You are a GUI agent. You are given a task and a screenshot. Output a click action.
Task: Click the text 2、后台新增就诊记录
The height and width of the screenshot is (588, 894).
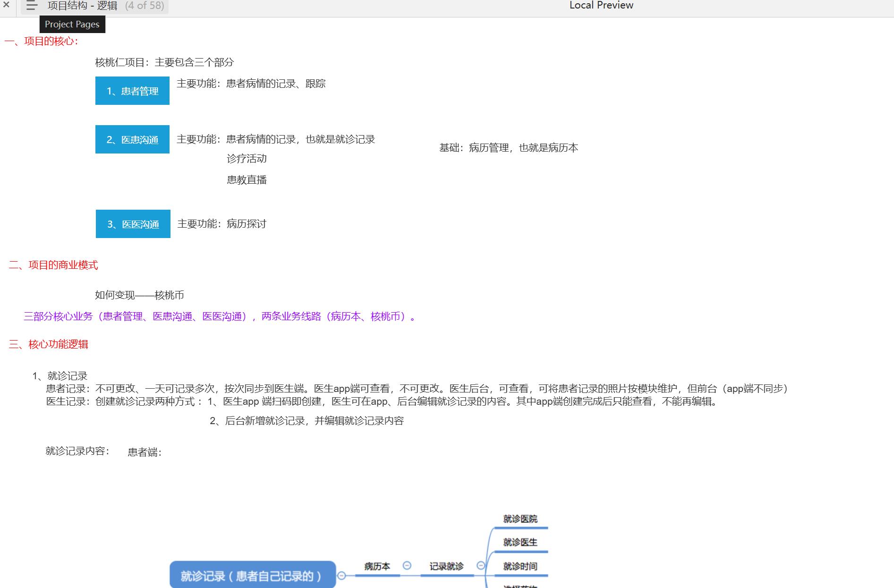tap(307, 421)
